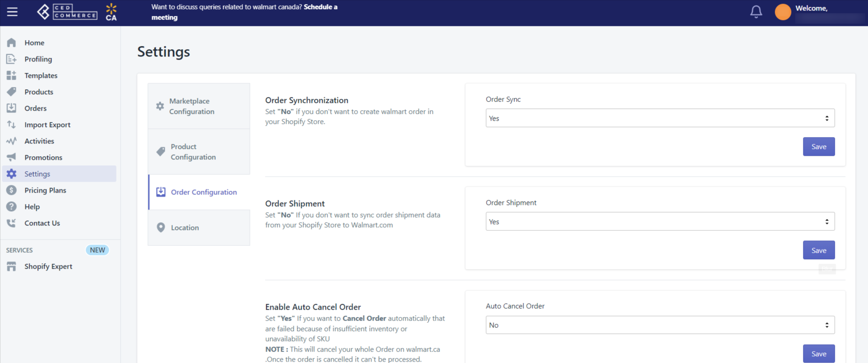The height and width of the screenshot is (363, 868).
Task: Click the Contact Us phone icon
Action: coord(11,223)
